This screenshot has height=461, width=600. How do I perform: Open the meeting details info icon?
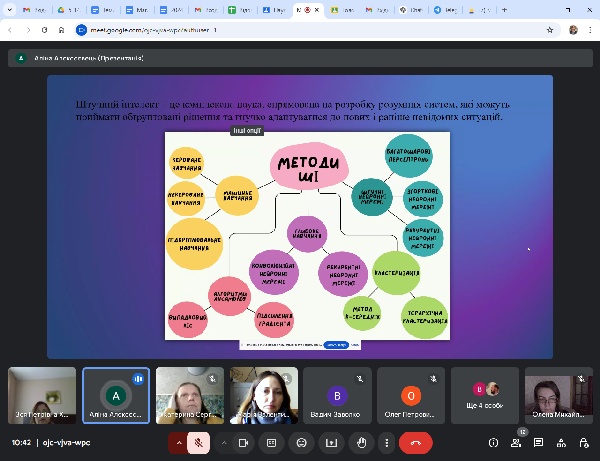click(493, 442)
